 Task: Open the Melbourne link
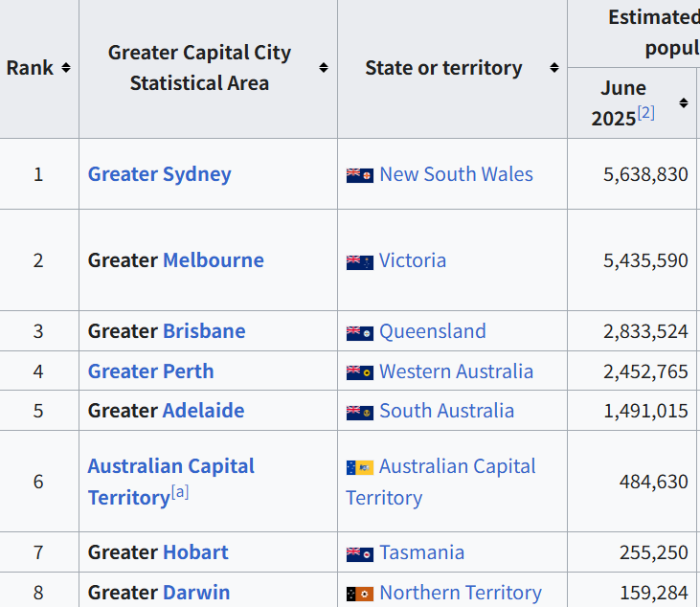tap(214, 260)
